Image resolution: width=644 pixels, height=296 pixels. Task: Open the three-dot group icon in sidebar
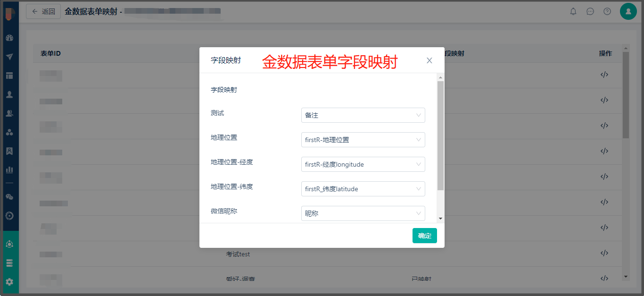(9, 132)
